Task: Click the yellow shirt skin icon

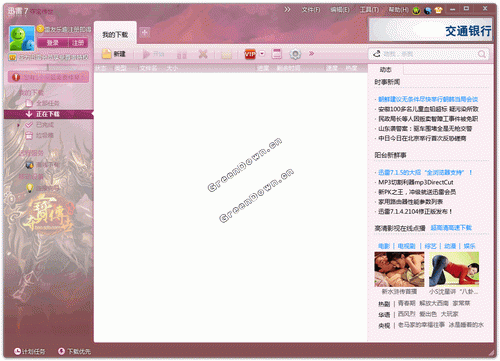Action: [x=438, y=10]
